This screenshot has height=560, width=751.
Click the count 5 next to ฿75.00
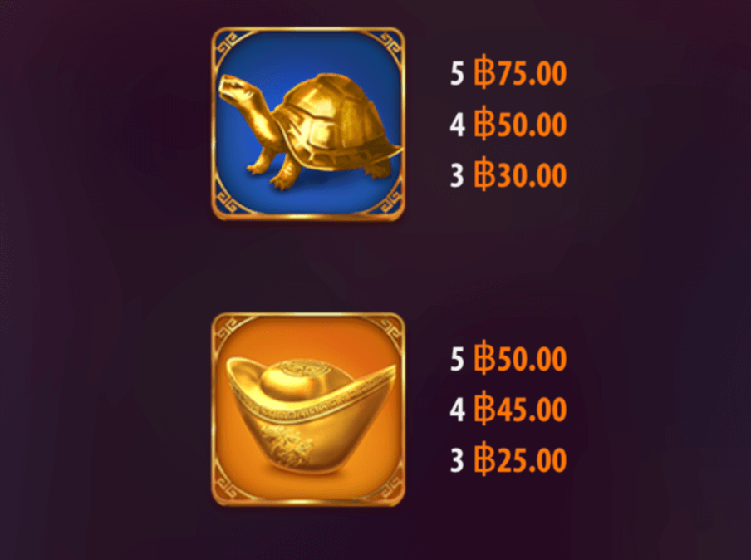[x=458, y=74]
